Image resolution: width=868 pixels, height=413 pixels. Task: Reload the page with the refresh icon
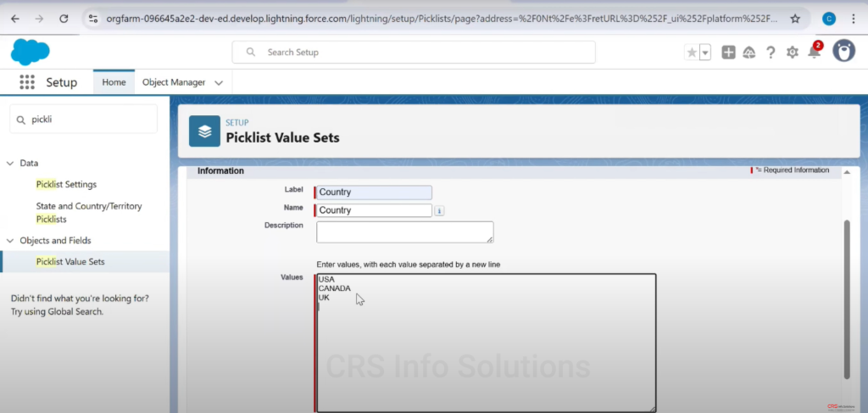(64, 19)
